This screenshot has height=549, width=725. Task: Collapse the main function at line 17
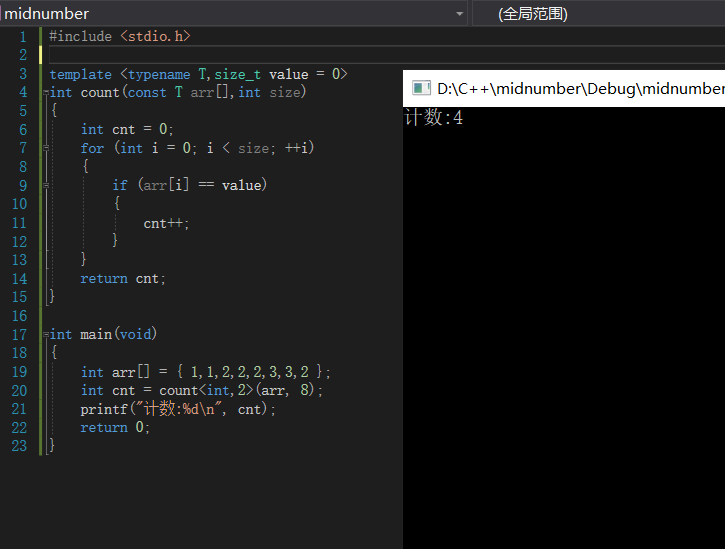[x=46, y=334]
